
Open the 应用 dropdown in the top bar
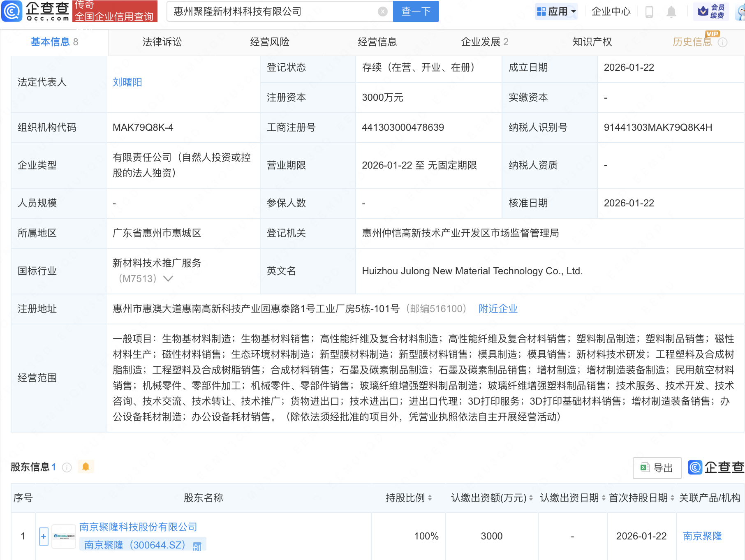pyautogui.click(x=556, y=11)
